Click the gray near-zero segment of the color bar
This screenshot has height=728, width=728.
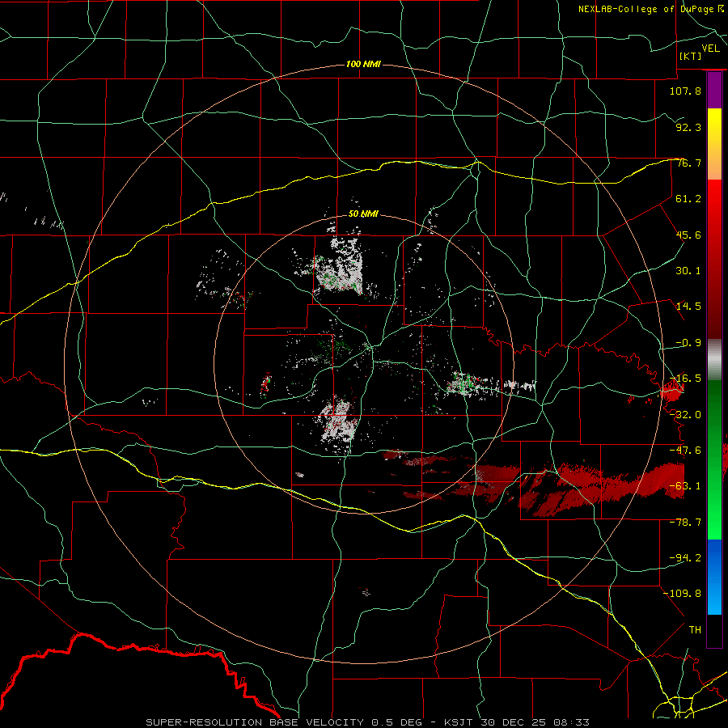coord(714,360)
